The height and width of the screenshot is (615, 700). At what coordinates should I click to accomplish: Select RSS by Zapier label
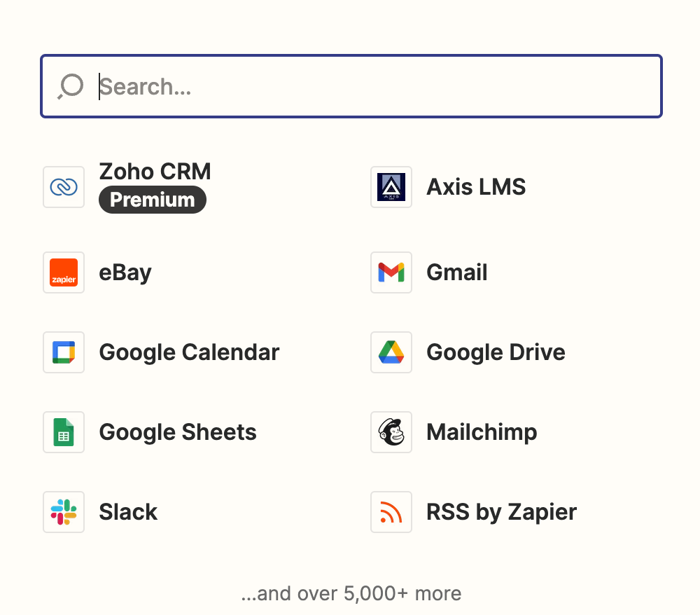(501, 512)
